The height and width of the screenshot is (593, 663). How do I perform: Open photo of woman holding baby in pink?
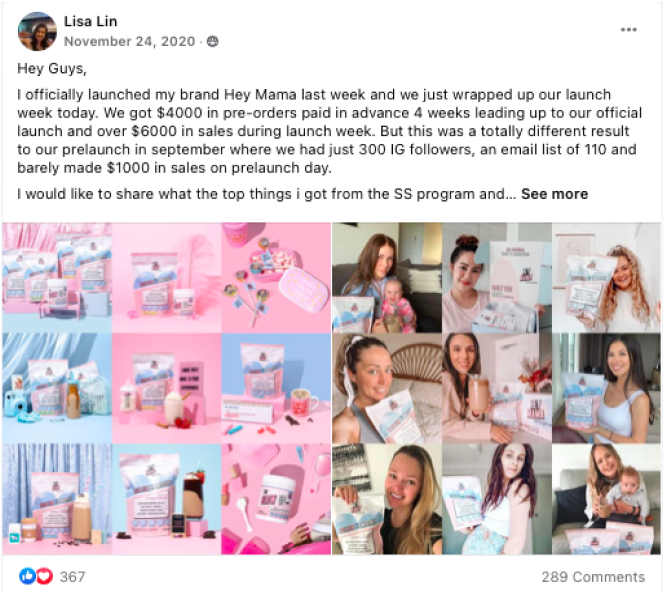pos(386,277)
